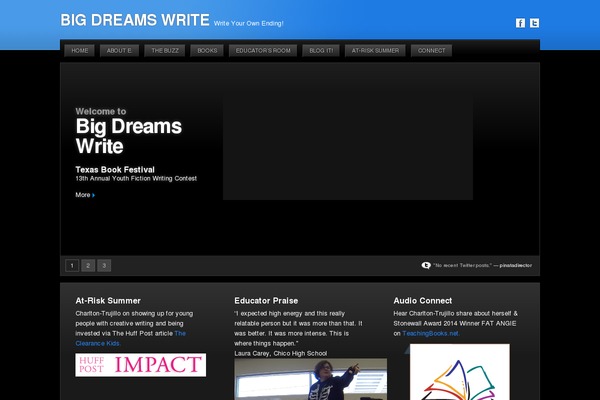Click the Twitter bubble icon beside recent posts
The image size is (600, 400).
coord(426,265)
